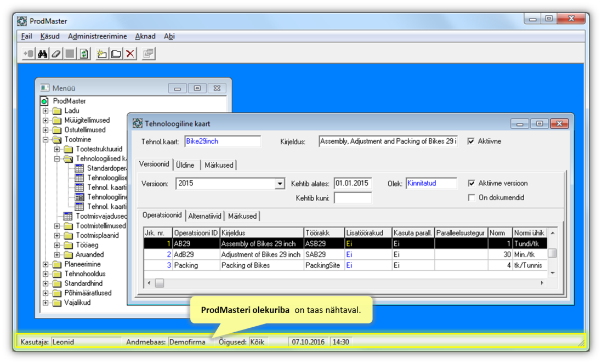Open the Aknad menu
The height and width of the screenshot is (364, 602).
(x=145, y=36)
